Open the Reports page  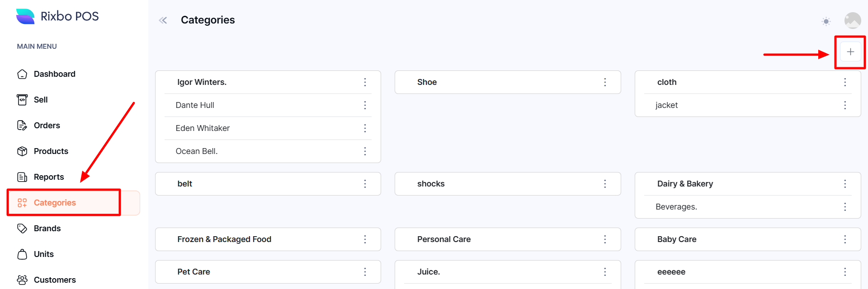[x=48, y=177]
